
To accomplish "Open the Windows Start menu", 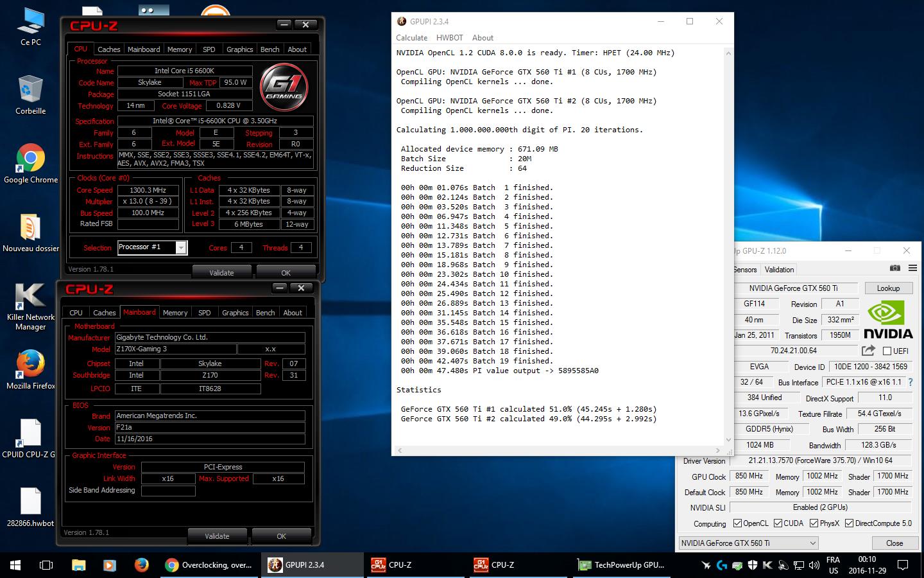I will (x=15, y=565).
